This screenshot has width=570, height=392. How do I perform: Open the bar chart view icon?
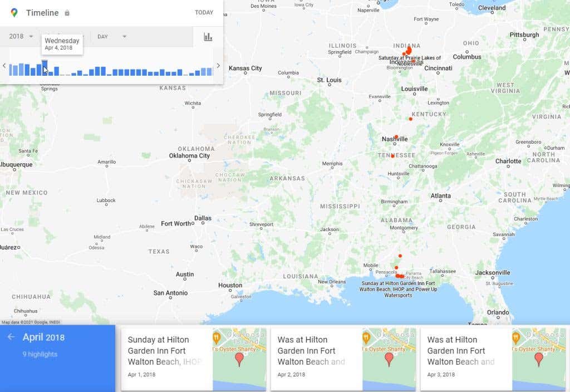(208, 37)
